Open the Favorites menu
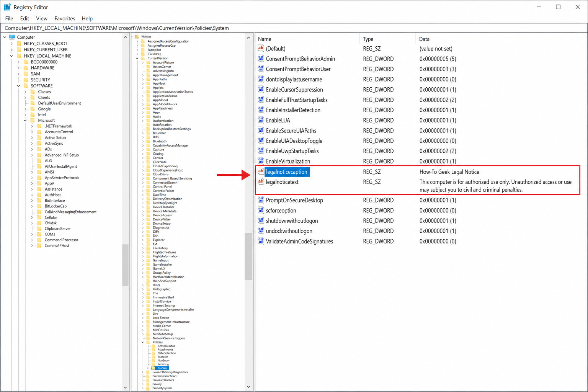588x392 pixels. coord(65,18)
